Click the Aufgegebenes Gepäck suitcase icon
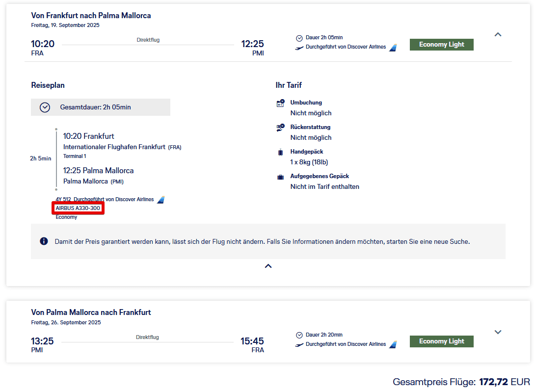The image size is (535, 392). pyautogui.click(x=281, y=177)
